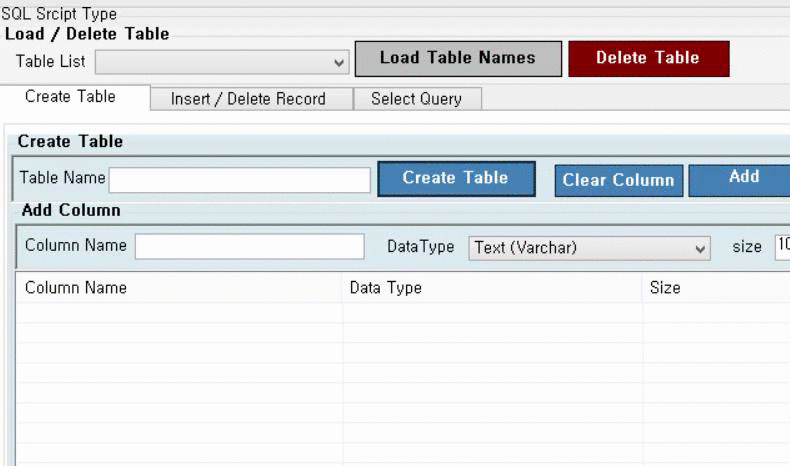Click the DataType dropdown arrow
The height and width of the screenshot is (466, 790).
[699, 248]
